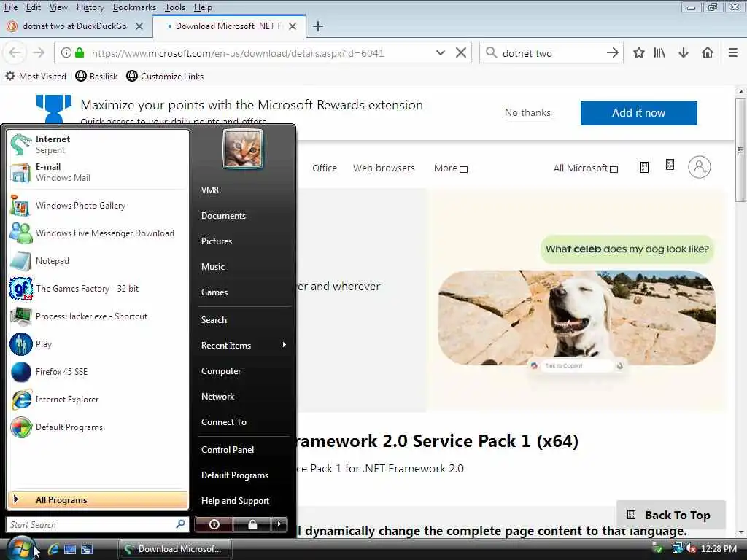Click the site info icon in address bar
Screen dimensions: 747x560
click(x=66, y=52)
